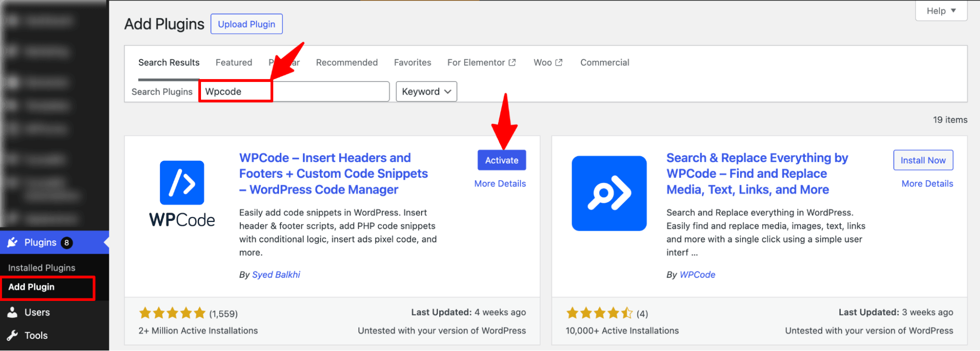Switch to Featured tab
980x351 pixels.
pos(234,62)
